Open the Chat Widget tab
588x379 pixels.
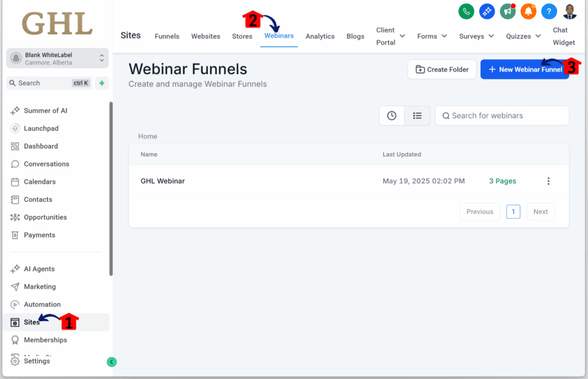tap(564, 36)
